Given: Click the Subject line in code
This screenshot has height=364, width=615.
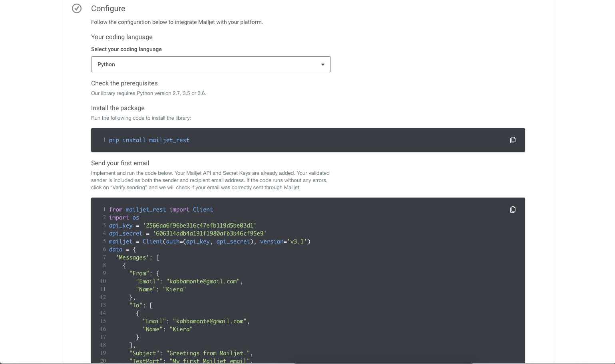Looking at the screenshot, I should (x=191, y=353).
